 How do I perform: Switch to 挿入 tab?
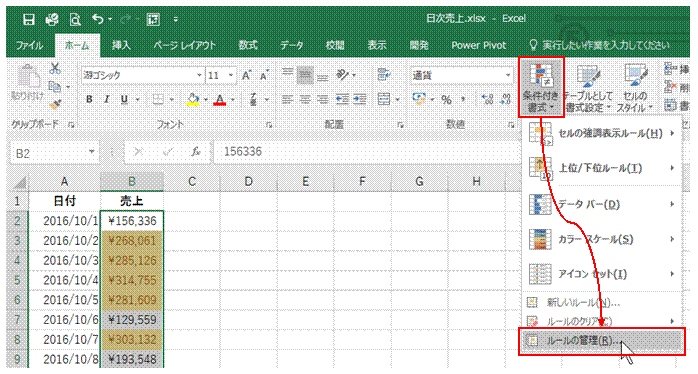pos(121,45)
